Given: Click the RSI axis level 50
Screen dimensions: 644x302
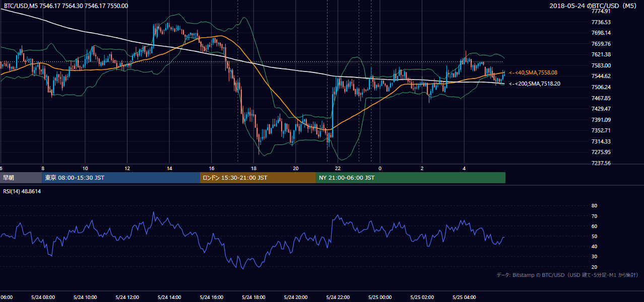Looking at the screenshot, I should pyautogui.click(x=594, y=236).
